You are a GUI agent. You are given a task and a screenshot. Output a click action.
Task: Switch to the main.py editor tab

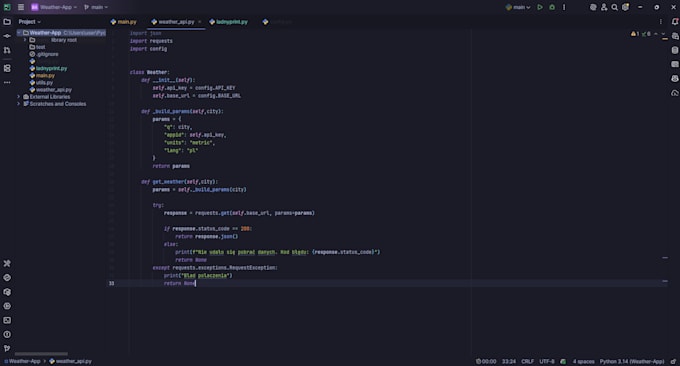pyautogui.click(x=124, y=22)
